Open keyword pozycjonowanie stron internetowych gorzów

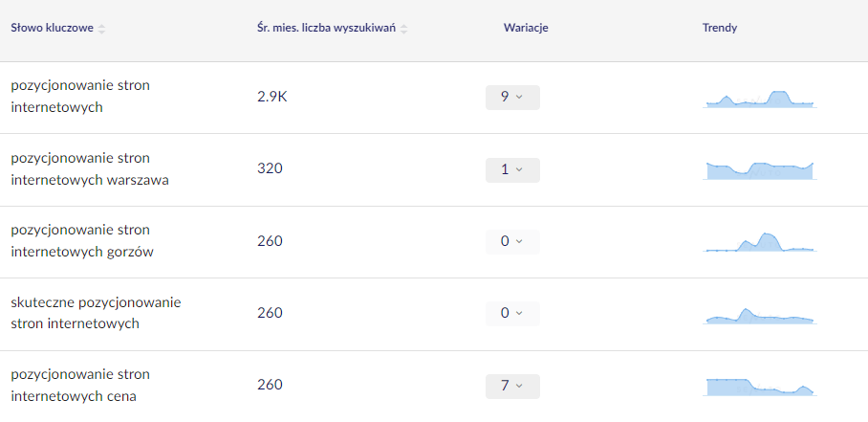point(82,241)
